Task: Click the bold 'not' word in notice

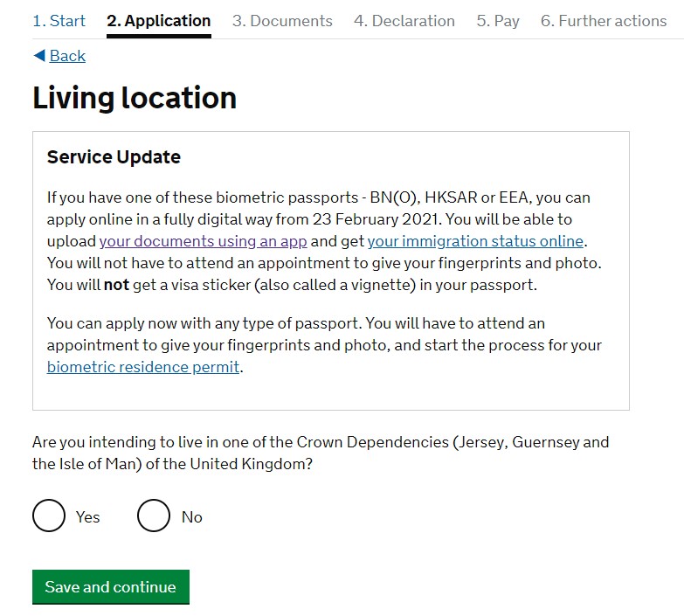Action: point(117,285)
